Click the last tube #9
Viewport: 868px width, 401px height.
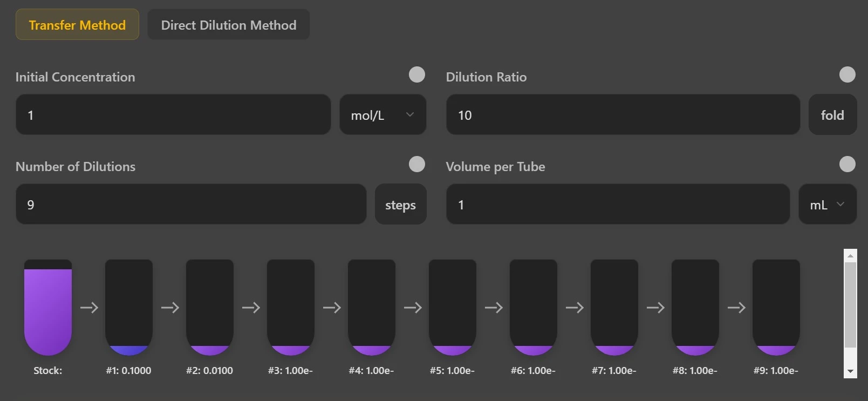coord(776,308)
